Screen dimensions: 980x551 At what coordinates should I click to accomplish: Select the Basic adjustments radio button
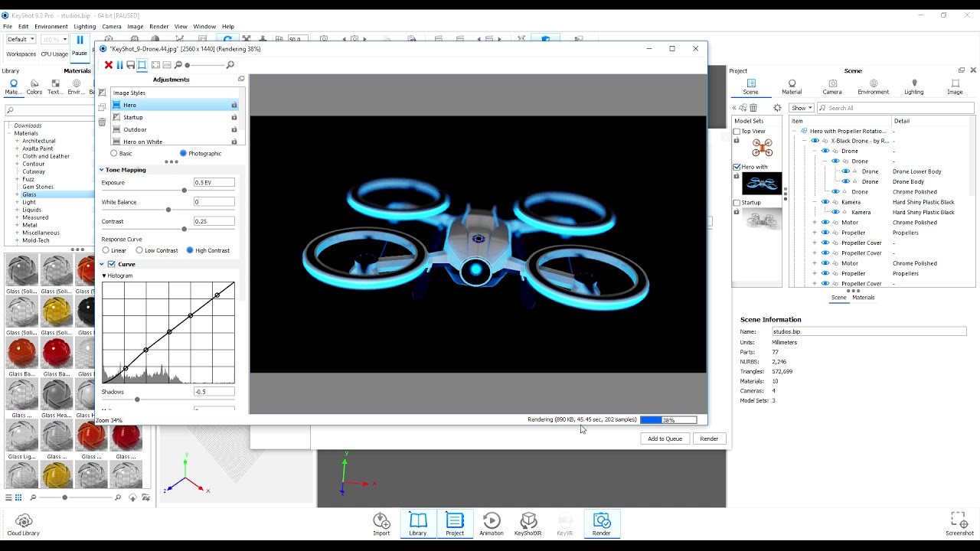click(114, 154)
